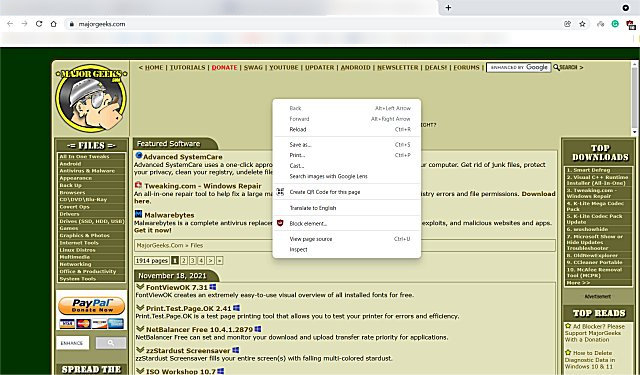Click the Malwarebytes logo icon
This screenshot has height=375, width=640.
coord(138,214)
